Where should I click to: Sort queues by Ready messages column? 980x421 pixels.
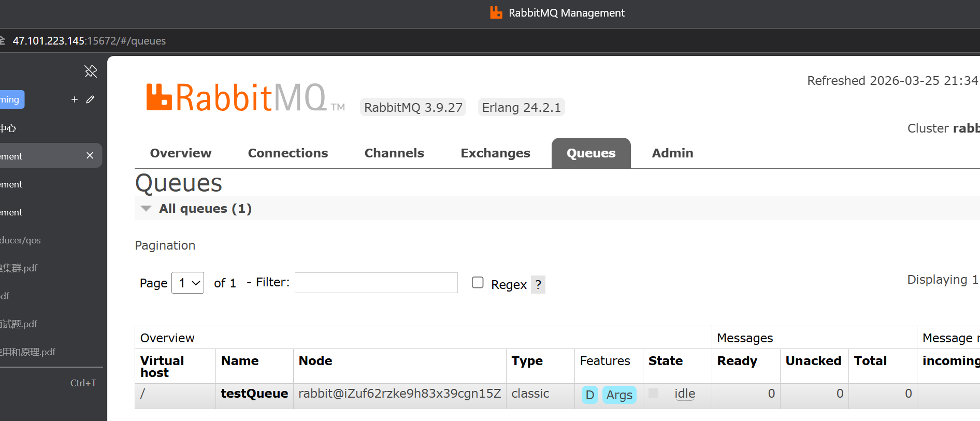pos(737,361)
